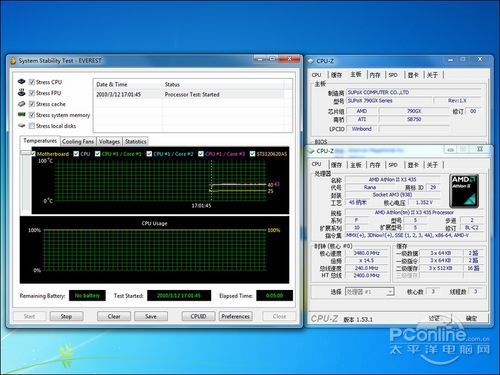Viewport: 500px width, 375px height.
Task: Open CPUID from the EVEREST button
Action: [x=198, y=316]
